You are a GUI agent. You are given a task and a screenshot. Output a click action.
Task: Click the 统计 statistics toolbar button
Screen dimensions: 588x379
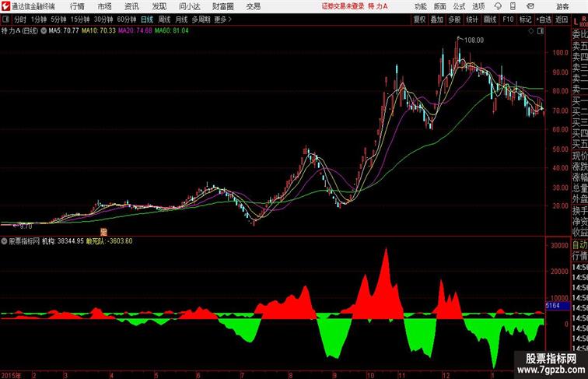tap(472, 19)
